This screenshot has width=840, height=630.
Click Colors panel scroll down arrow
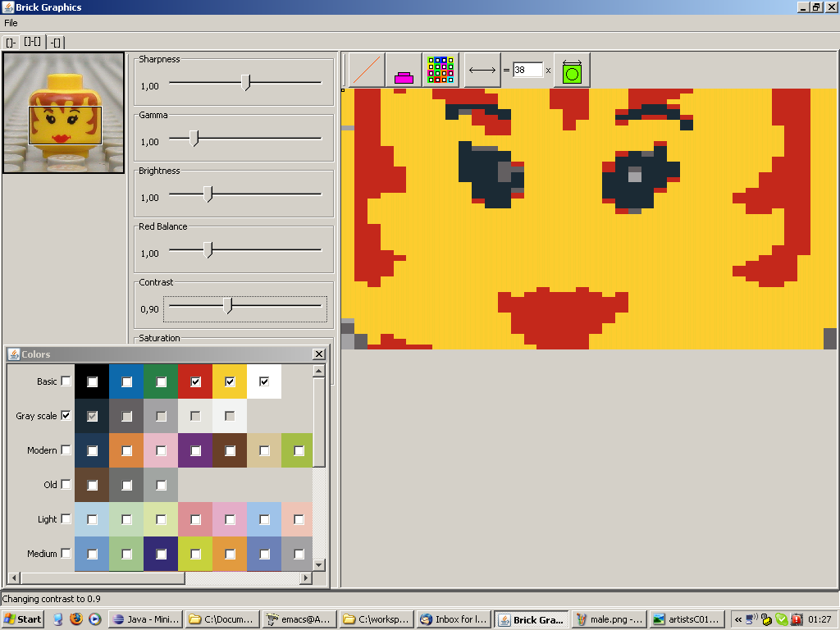pos(319,564)
